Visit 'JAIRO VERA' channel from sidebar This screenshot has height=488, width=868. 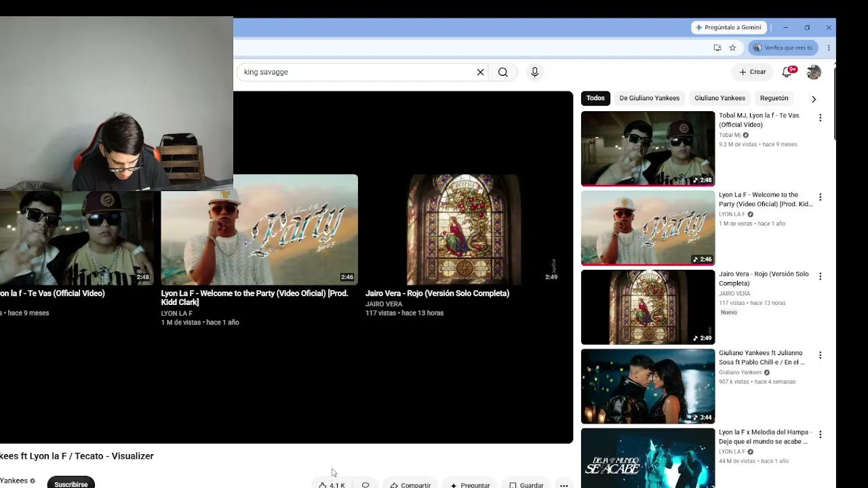click(734, 293)
